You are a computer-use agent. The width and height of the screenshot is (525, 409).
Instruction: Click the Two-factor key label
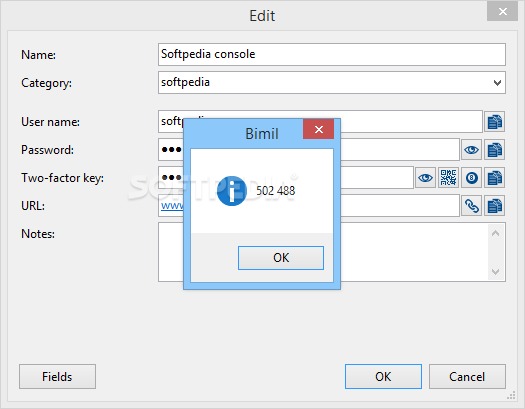point(62,178)
